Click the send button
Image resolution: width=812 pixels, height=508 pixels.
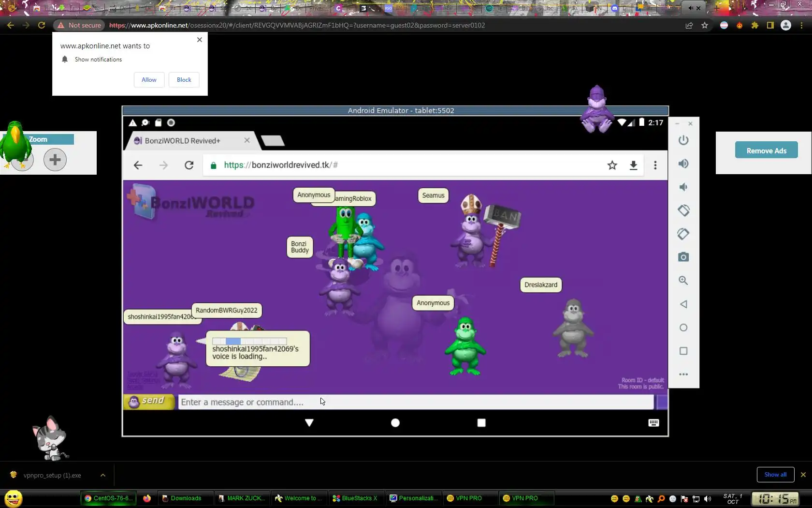coord(149,402)
